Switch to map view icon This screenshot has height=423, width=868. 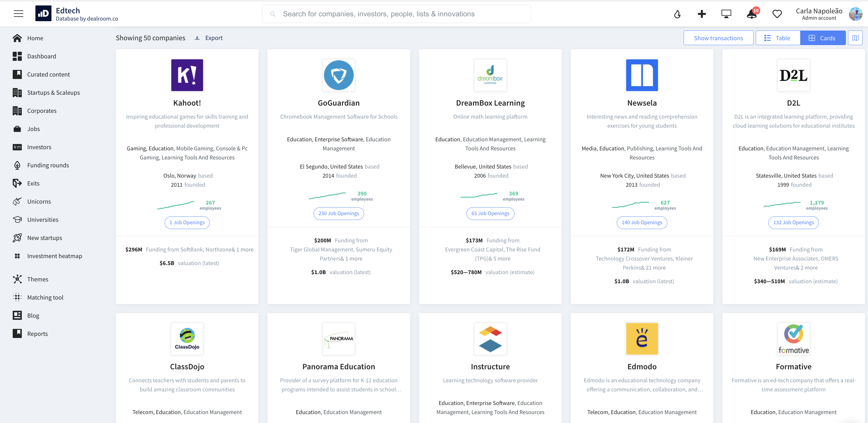point(855,38)
